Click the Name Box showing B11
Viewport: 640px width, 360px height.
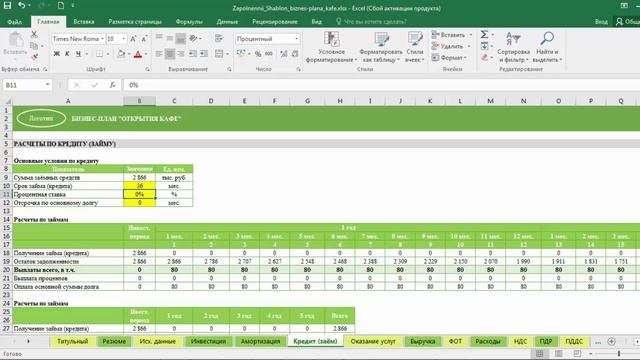click(27, 85)
